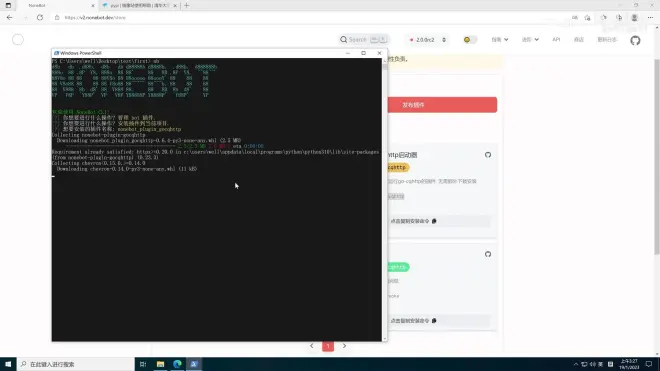Open the notification center icon

click(x=649, y=364)
